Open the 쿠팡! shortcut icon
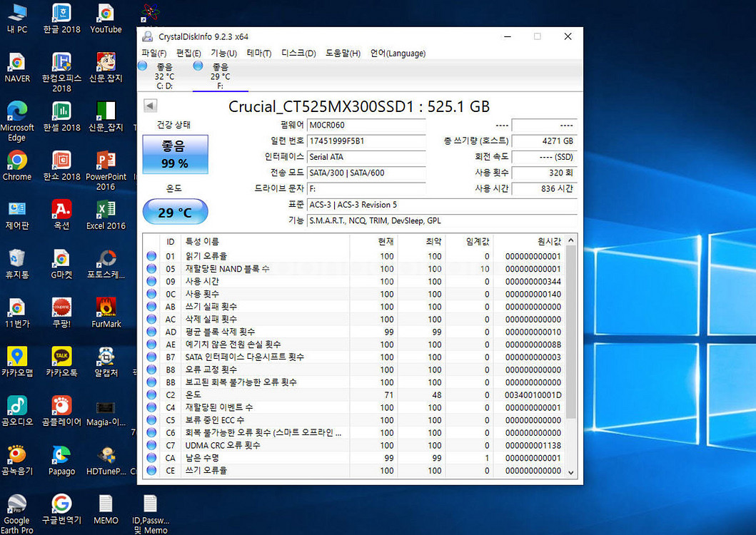Screen dimensions: 756x535 [61, 313]
